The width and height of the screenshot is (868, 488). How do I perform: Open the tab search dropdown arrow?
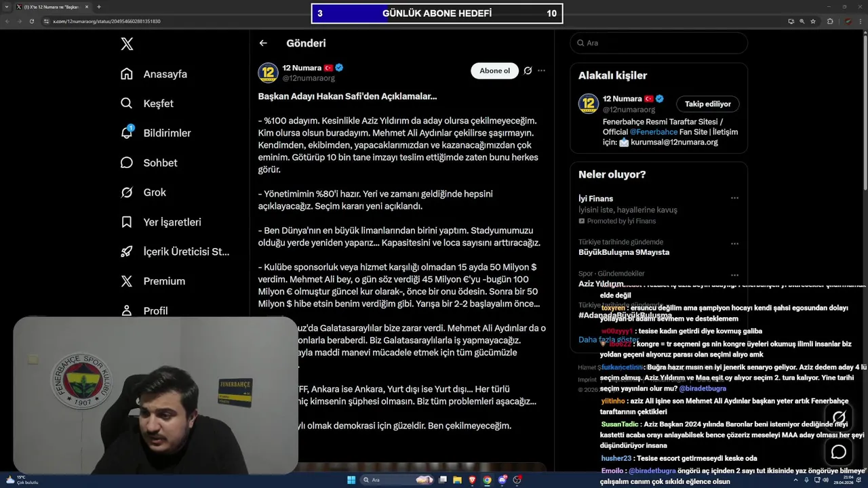[6, 7]
